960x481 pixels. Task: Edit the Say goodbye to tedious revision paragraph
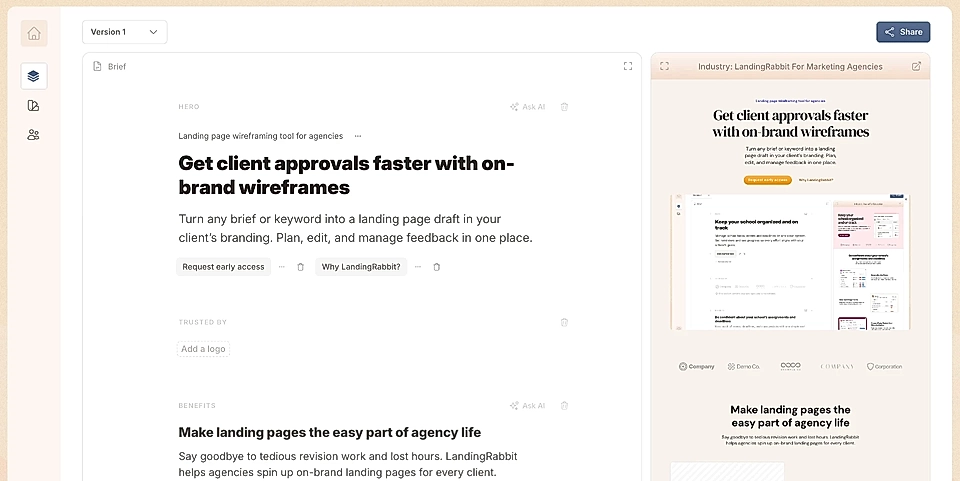coord(348,464)
